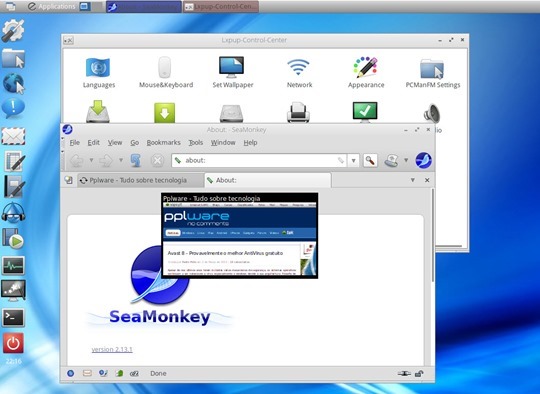The width and height of the screenshot is (540, 394).
Task: Click the green download arrow icon in Control Center
Action: [164, 113]
